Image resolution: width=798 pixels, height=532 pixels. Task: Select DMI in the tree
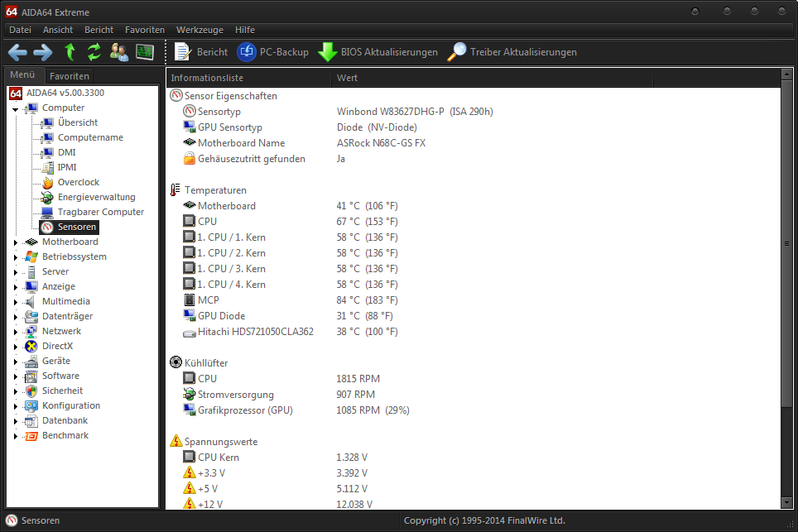67,152
